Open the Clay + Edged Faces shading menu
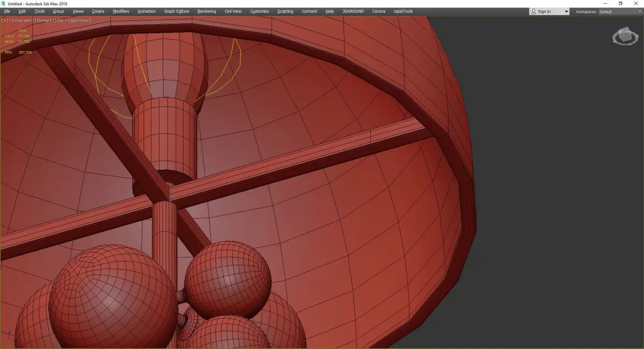 pos(72,20)
